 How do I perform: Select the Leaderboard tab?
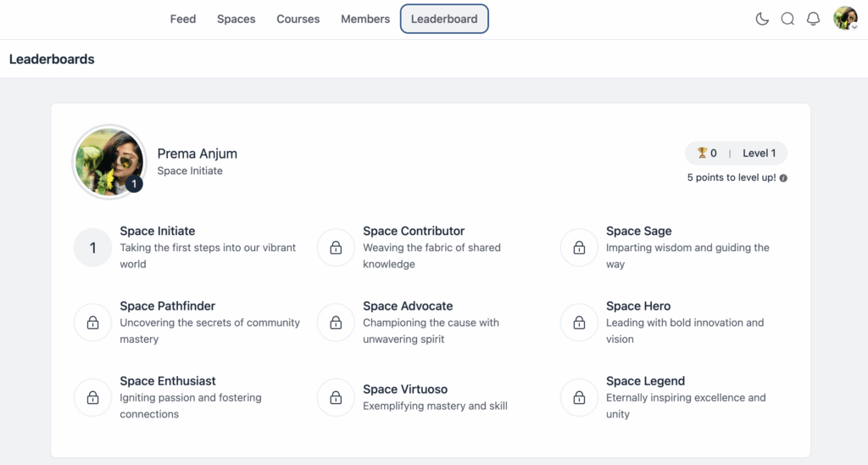[x=444, y=19]
